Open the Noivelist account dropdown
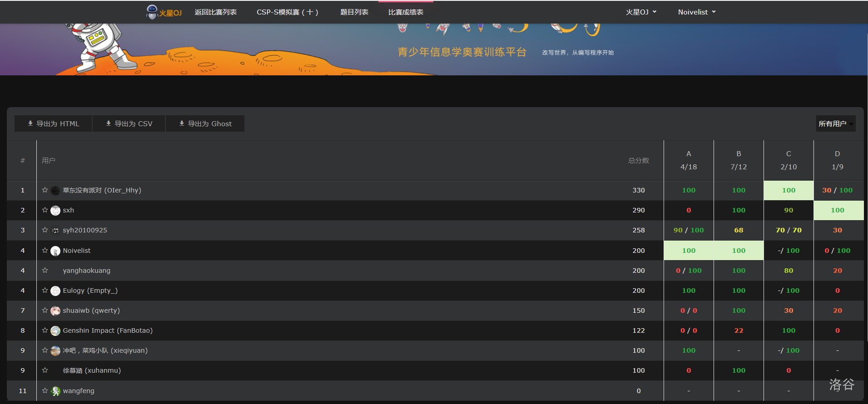Viewport: 868px width, 404px height. pos(696,12)
